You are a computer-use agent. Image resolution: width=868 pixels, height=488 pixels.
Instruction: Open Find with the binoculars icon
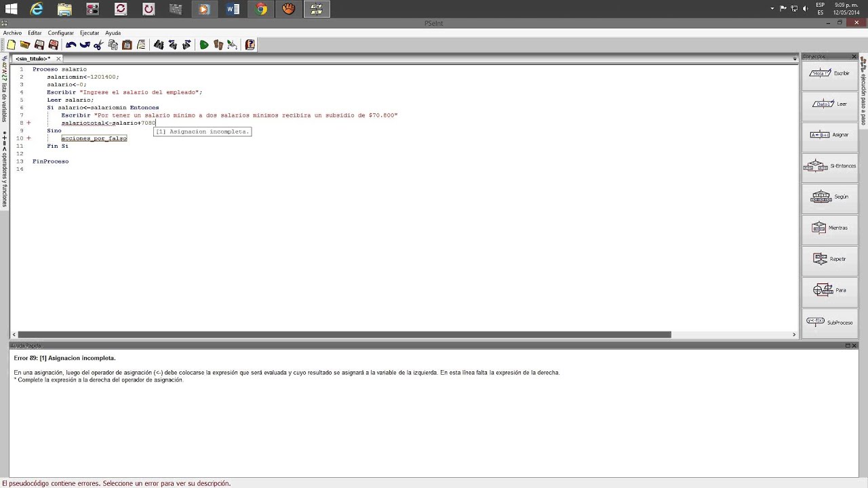pos(159,45)
